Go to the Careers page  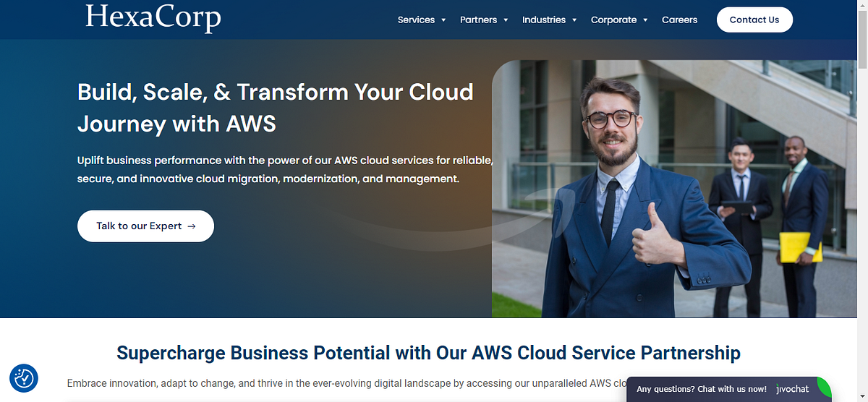click(x=680, y=20)
